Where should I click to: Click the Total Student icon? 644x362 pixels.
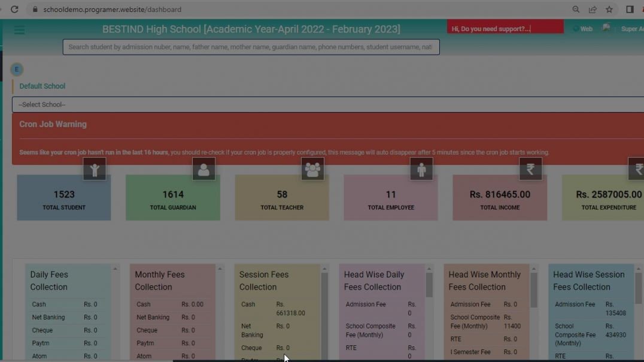(x=95, y=169)
